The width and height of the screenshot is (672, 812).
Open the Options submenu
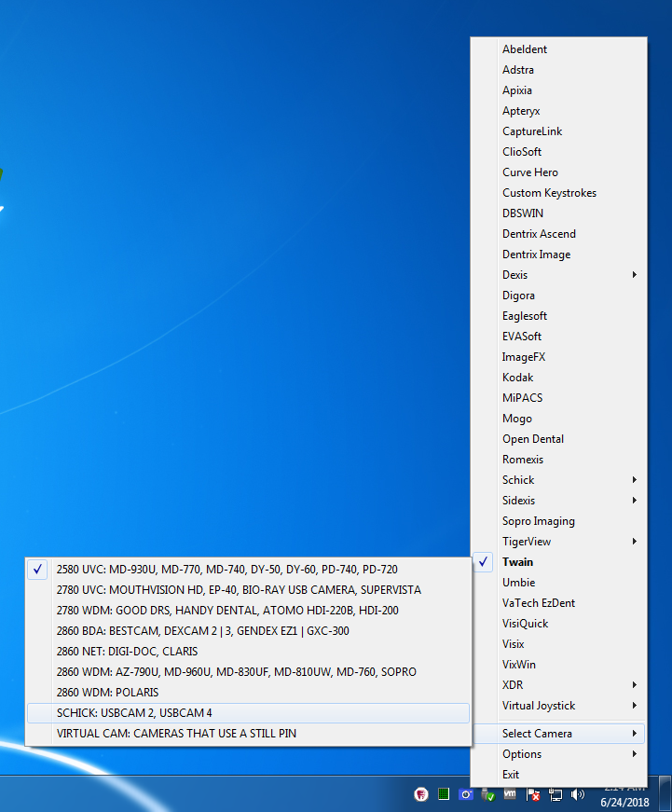tap(559, 754)
